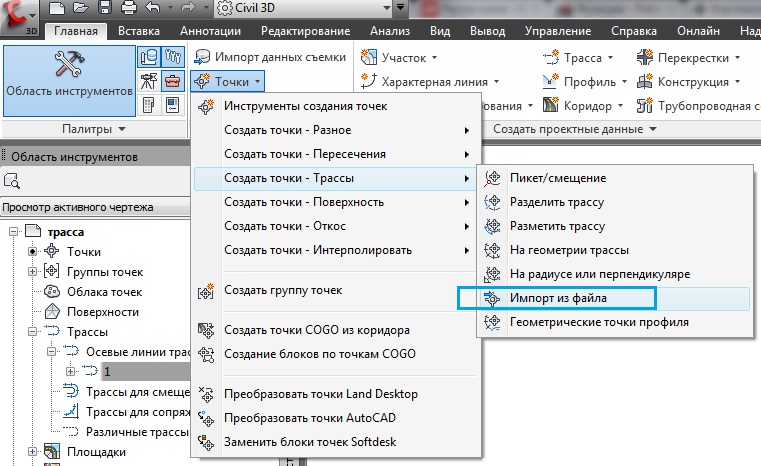Open the Справка ribbon tab
Viewport: 761px width, 466px height.
click(x=633, y=31)
